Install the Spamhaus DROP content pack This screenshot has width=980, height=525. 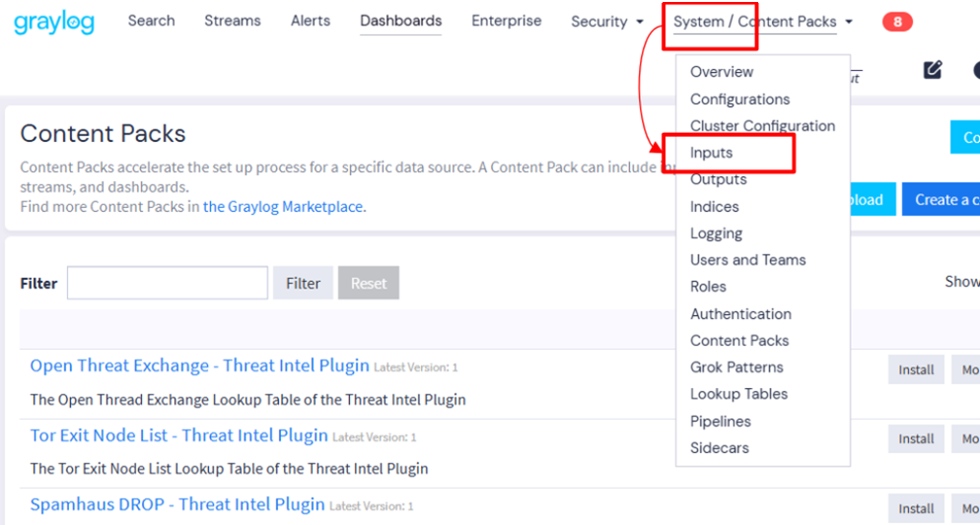(916, 509)
